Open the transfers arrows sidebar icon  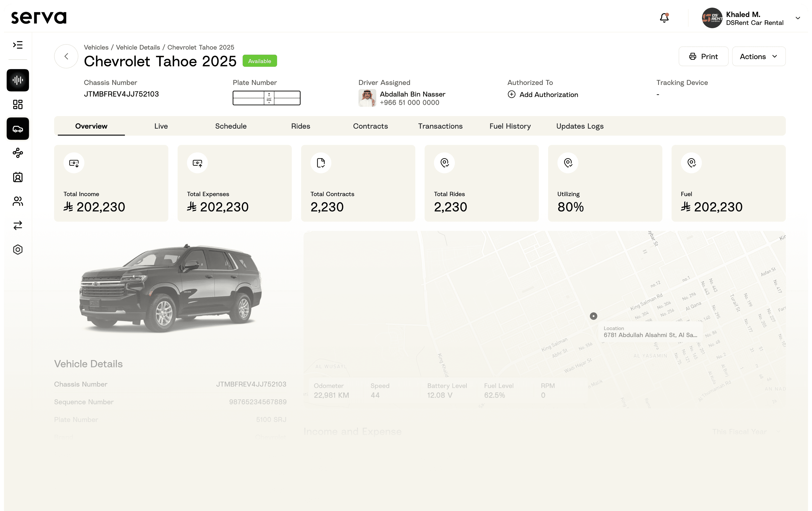pyautogui.click(x=18, y=225)
